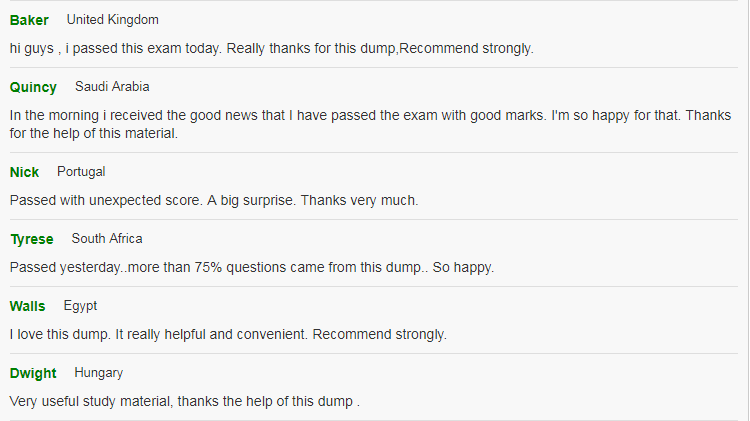
Task: Click the reviewer name Walls
Action: 27,306
